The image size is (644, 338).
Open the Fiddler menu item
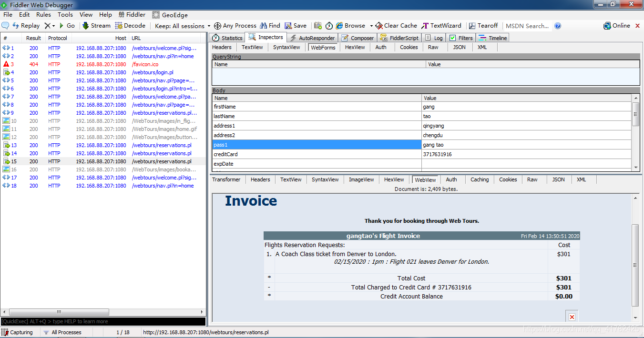[132, 15]
